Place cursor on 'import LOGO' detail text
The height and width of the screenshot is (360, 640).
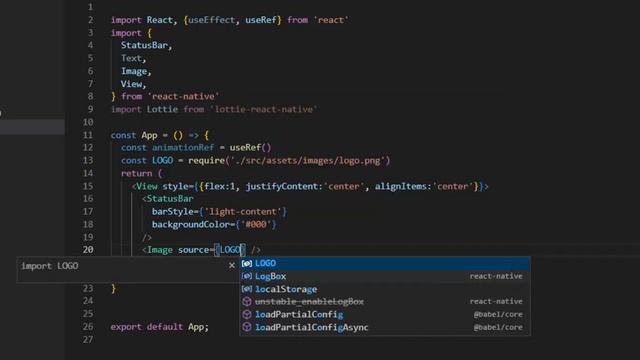click(x=50, y=266)
